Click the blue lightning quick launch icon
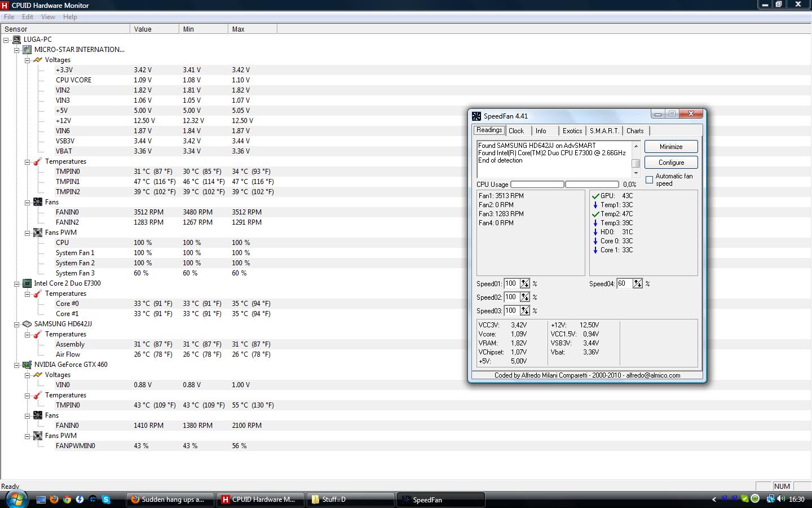Image resolution: width=812 pixels, height=508 pixels. pos(80,500)
